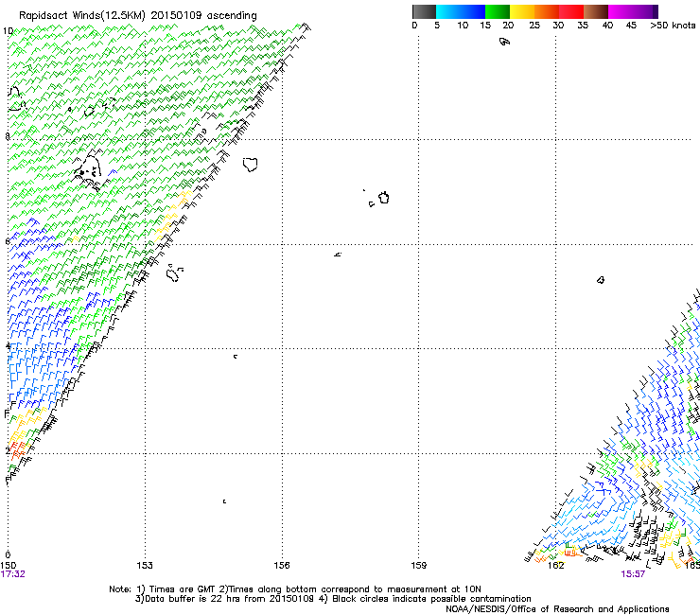This screenshot has width=700, height=615.
Task: Click the 'Rapidscat Winds(12.5KM) 20150109 ascending' title
Action: click(x=138, y=16)
